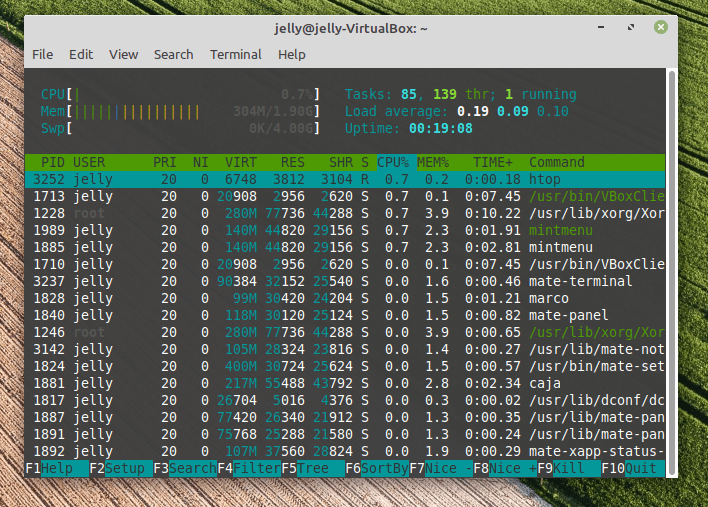Select marco process row PID 1828
The image size is (708, 507).
345,298
